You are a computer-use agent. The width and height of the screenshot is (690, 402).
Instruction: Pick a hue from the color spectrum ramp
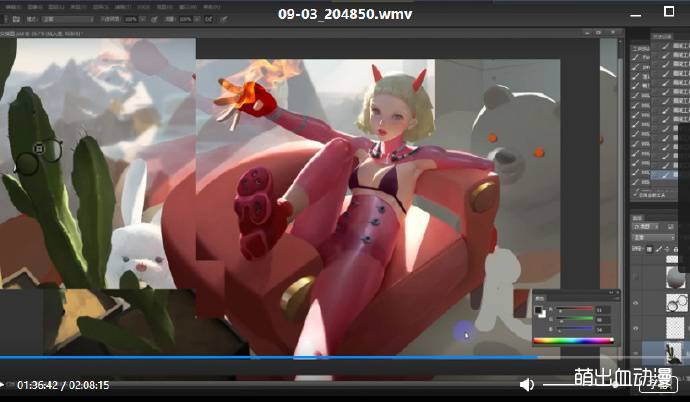click(573, 340)
